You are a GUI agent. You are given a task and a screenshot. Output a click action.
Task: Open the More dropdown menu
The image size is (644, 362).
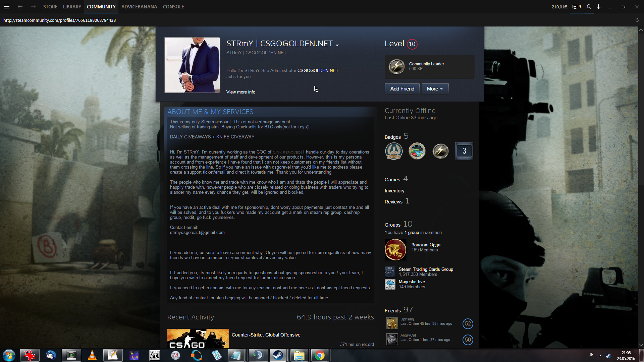click(435, 89)
